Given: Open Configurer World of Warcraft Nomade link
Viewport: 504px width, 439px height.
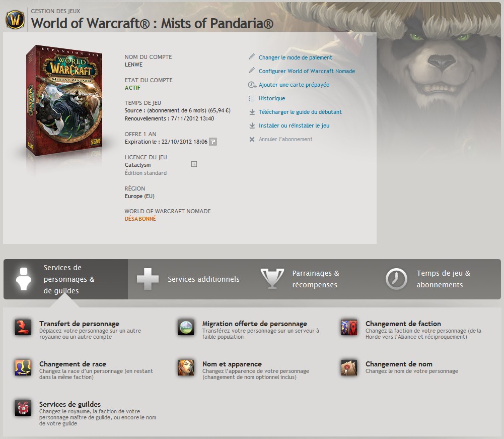Looking at the screenshot, I should [307, 71].
